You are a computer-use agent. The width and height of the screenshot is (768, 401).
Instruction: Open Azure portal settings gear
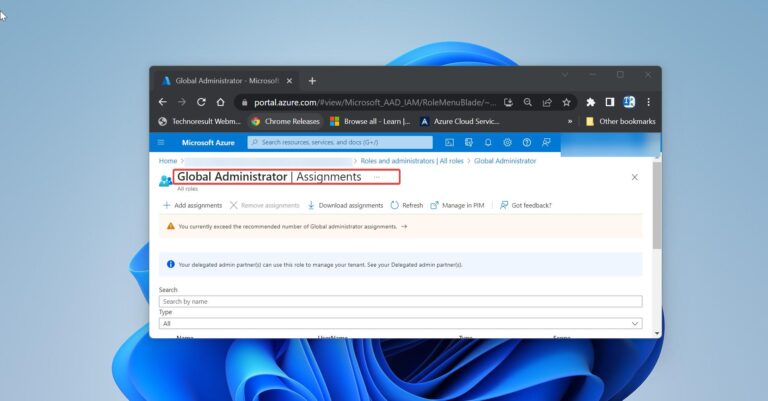(507, 142)
